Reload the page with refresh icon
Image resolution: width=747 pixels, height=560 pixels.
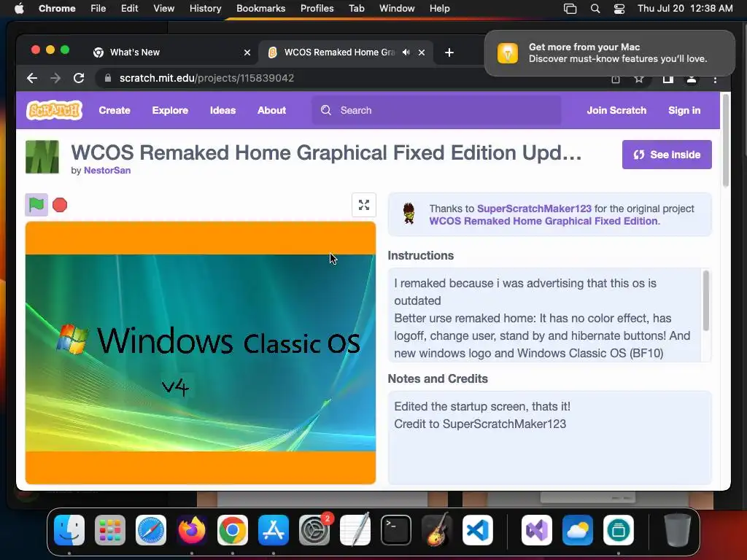[x=79, y=78]
